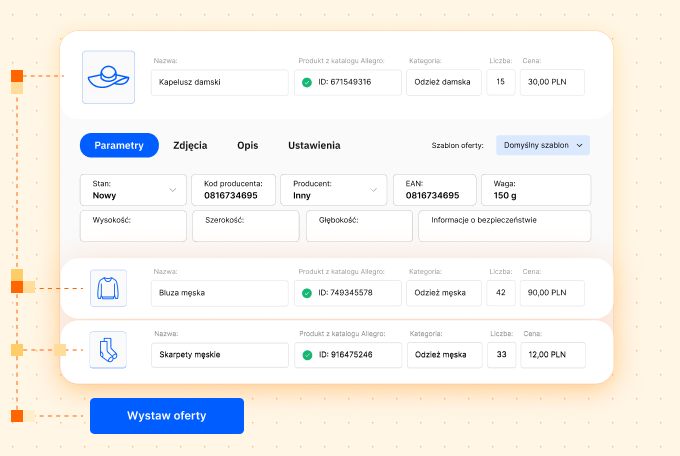Viewport: 680px width, 456px height.
Task: Click the price field 90,00 PLN
Action: tap(552, 293)
